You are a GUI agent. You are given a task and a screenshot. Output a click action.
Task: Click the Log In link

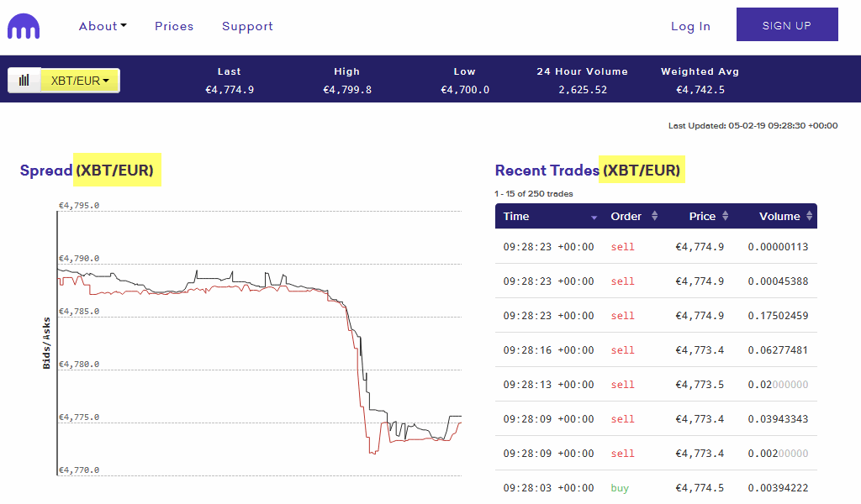coord(690,26)
